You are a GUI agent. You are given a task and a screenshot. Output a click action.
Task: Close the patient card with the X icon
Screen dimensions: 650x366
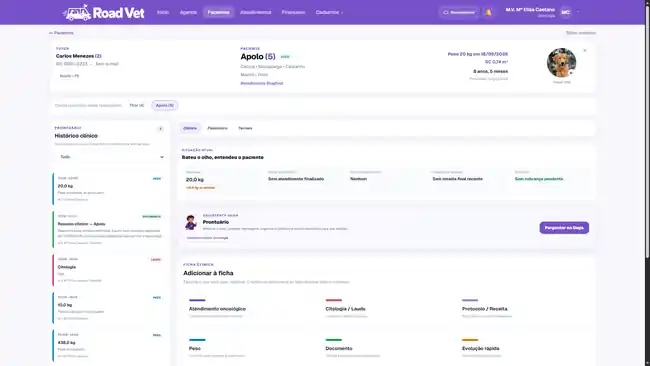(585, 51)
